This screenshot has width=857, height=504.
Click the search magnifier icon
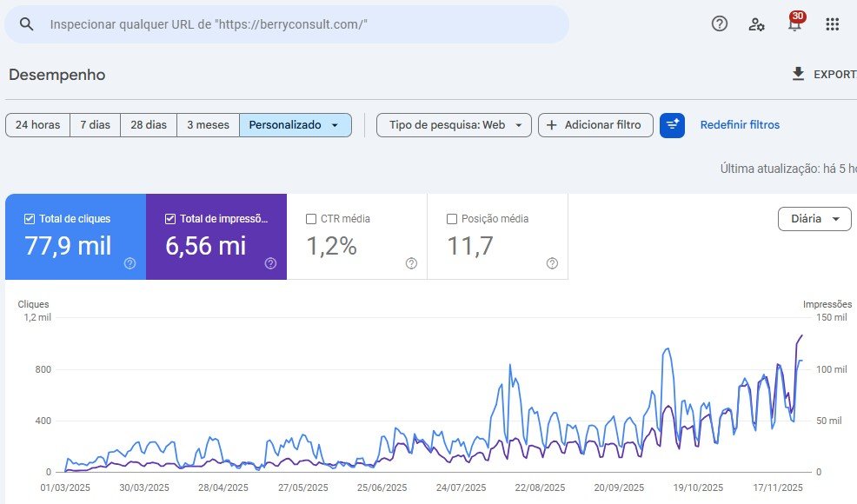[x=27, y=24]
